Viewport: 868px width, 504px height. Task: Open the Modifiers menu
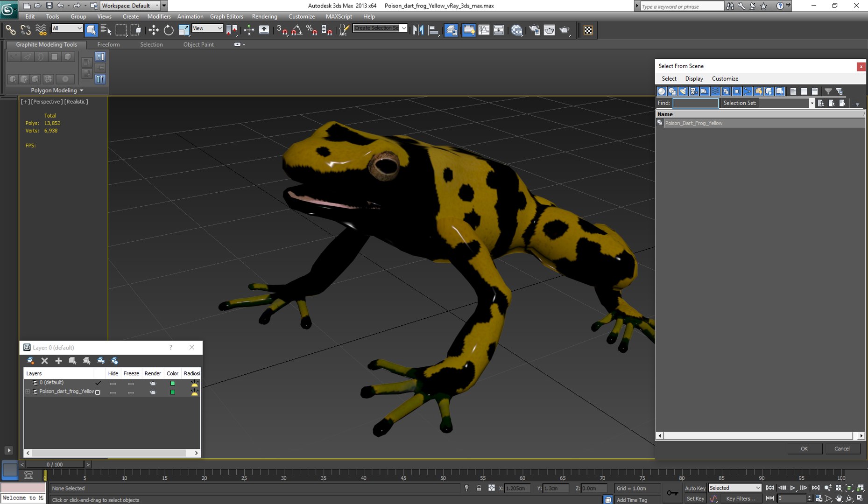point(159,16)
